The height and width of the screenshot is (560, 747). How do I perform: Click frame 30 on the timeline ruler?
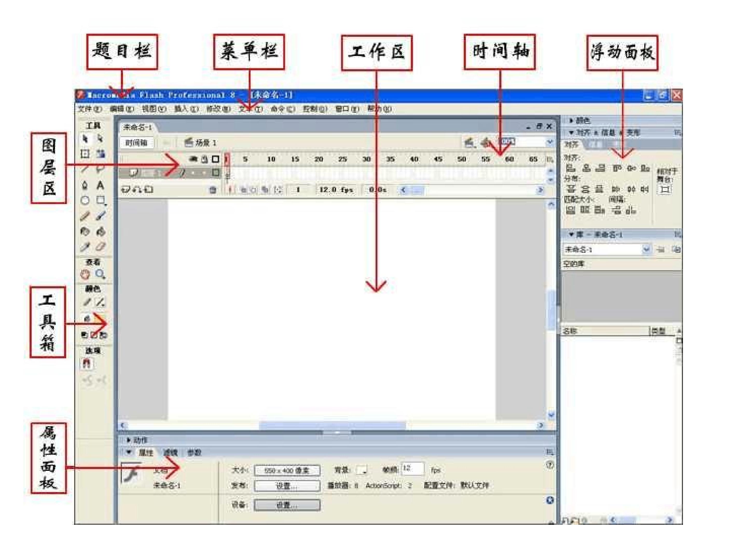tap(366, 159)
